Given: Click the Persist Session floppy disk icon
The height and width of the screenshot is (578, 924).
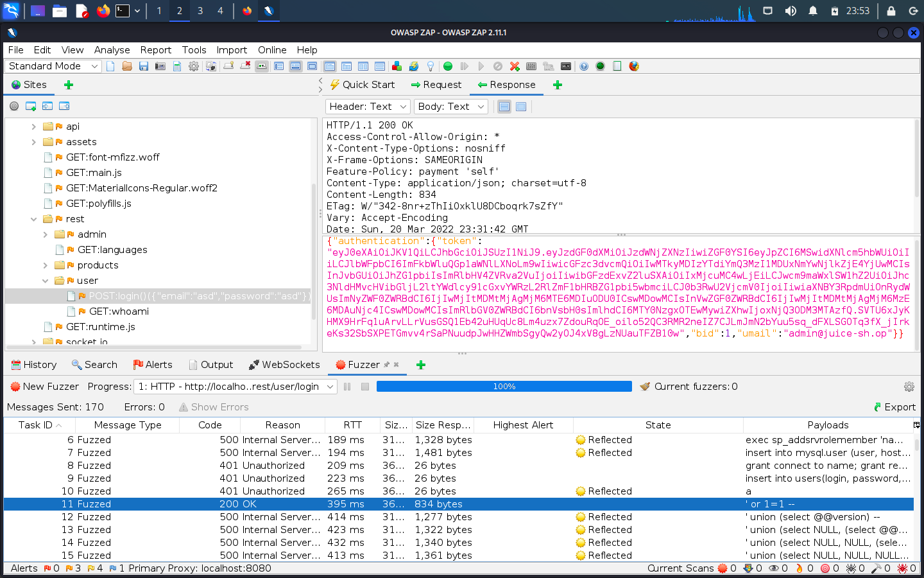Looking at the screenshot, I should pos(144,66).
